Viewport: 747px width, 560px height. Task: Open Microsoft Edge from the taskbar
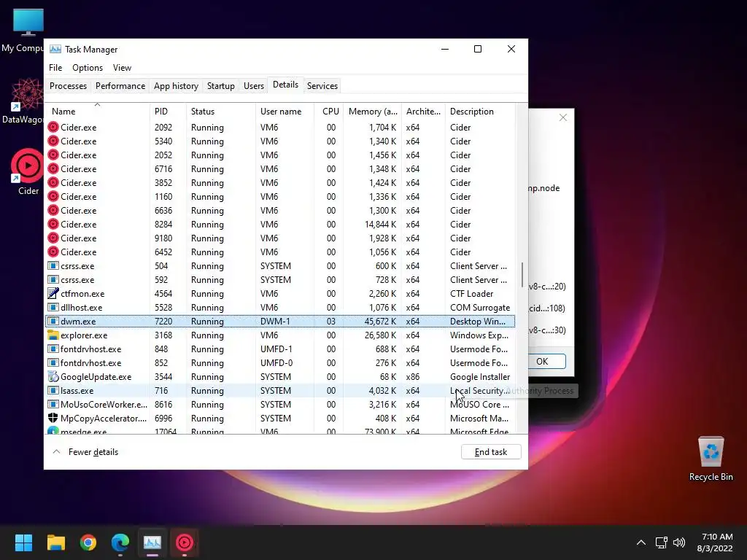coord(120,542)
